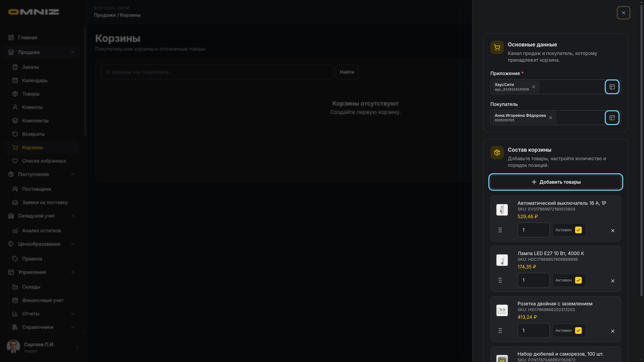Collapse the Складской учет sidebar section

[72, 216]
